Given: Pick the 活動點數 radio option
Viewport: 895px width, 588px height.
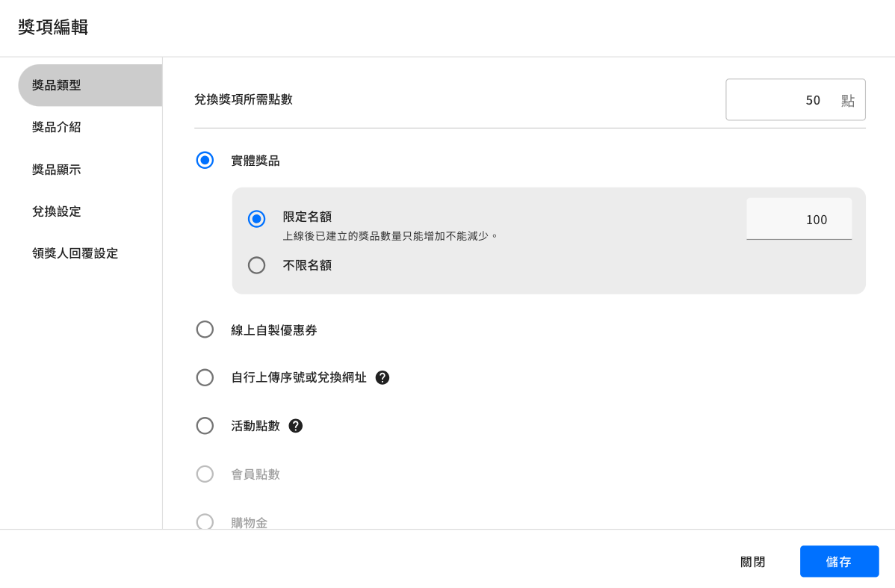Looking at the screenshot, I should click(205, 426).
